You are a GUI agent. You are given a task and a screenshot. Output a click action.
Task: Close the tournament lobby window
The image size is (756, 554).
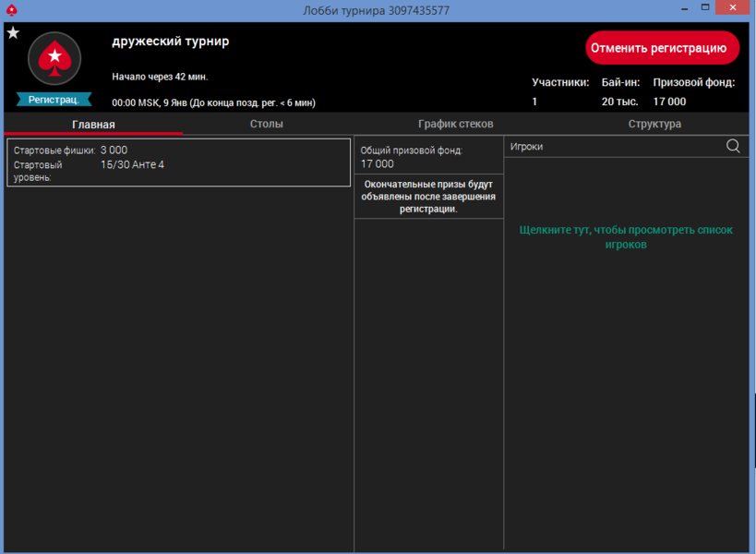tap(735, 8)
